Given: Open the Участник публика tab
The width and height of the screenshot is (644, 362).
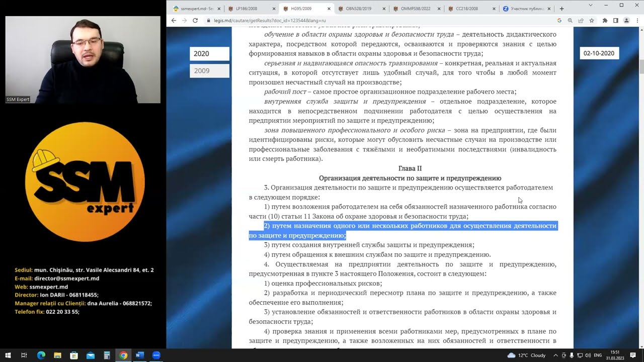Looking at the screenshot, I should (526, 9).
